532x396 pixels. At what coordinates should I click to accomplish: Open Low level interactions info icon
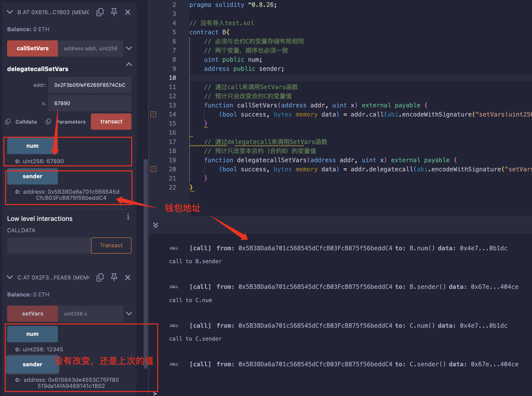[x=128, y=217]
